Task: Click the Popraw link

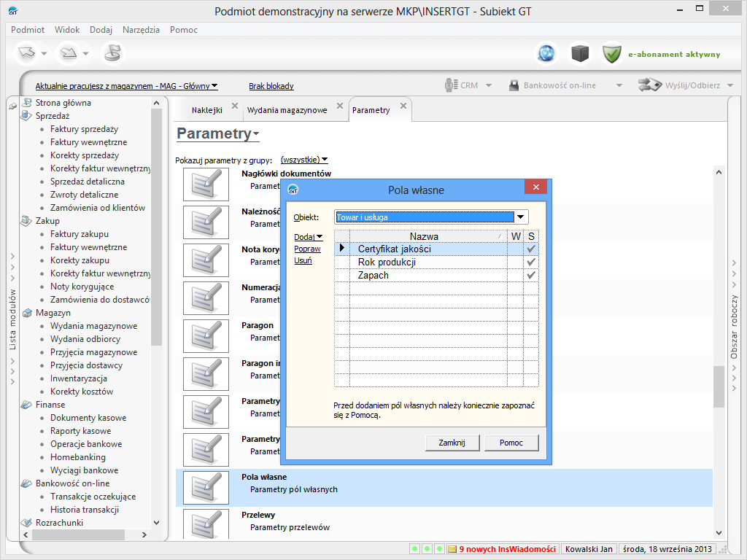Action: [307, 249]
